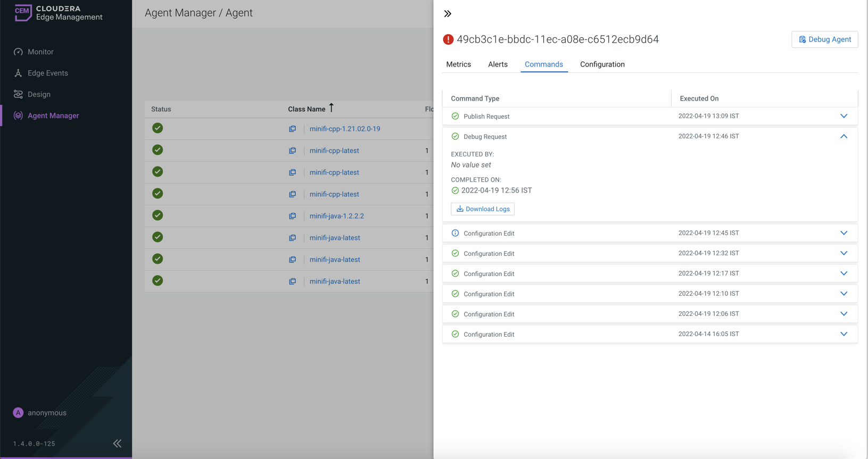868x459 pixels.
Task: Click the copy icon next to minifi-cpp-1.21.02.0-19
Action: pos(292,129)
